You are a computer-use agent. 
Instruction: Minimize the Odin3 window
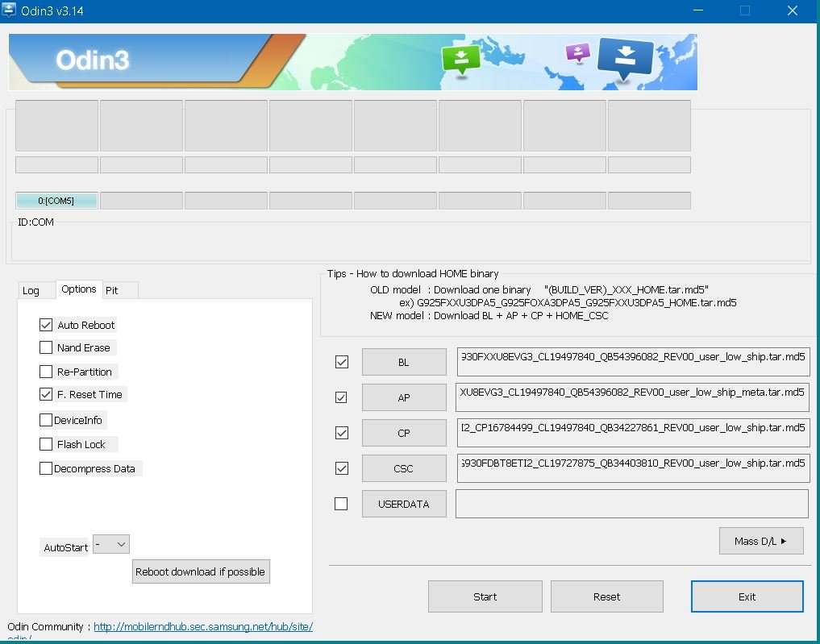tap(698, 10)
